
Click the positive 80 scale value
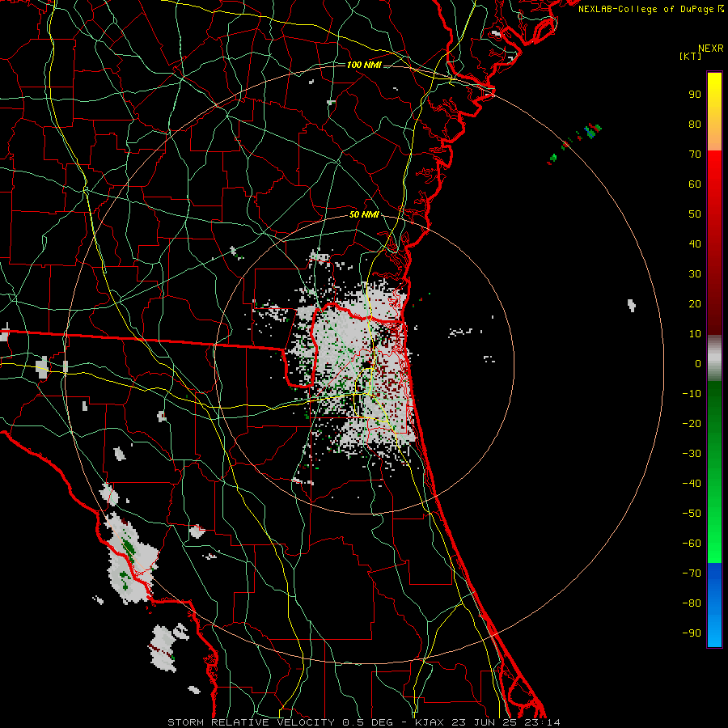click(695, 125)
